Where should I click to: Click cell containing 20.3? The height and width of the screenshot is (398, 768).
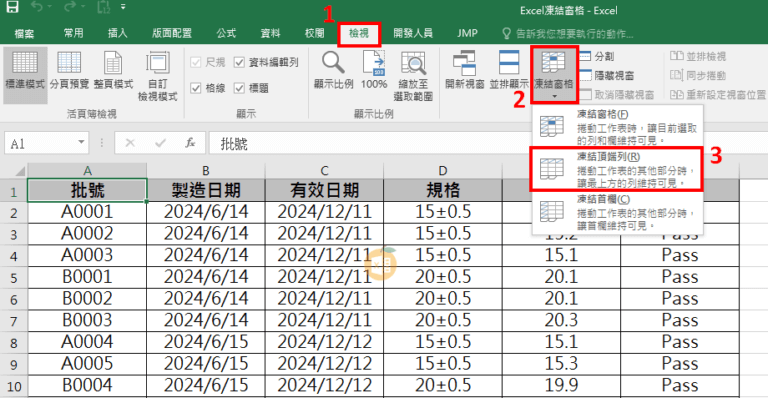click(x=561, y=320)
